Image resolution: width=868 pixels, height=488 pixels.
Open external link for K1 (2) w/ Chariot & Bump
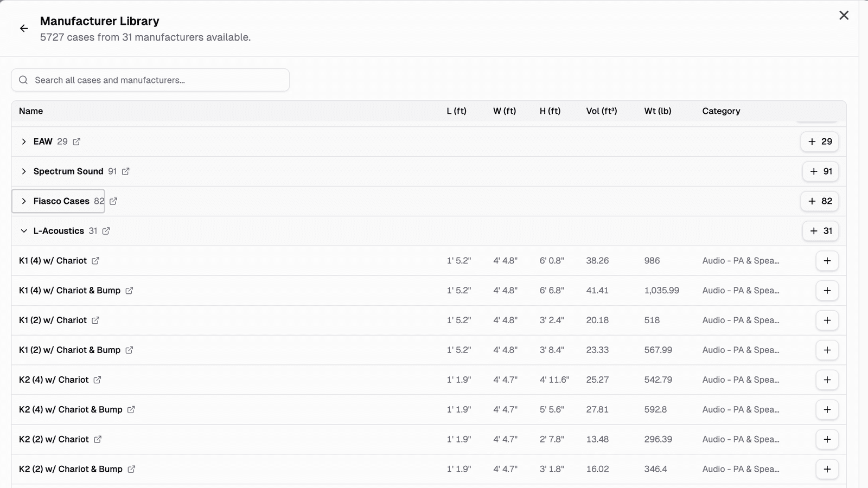[x=129, y=350]
